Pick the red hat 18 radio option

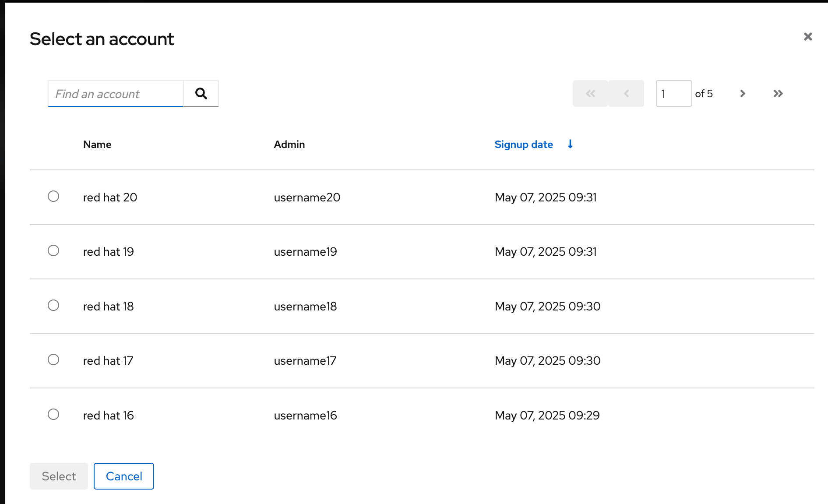coord(53,305)
